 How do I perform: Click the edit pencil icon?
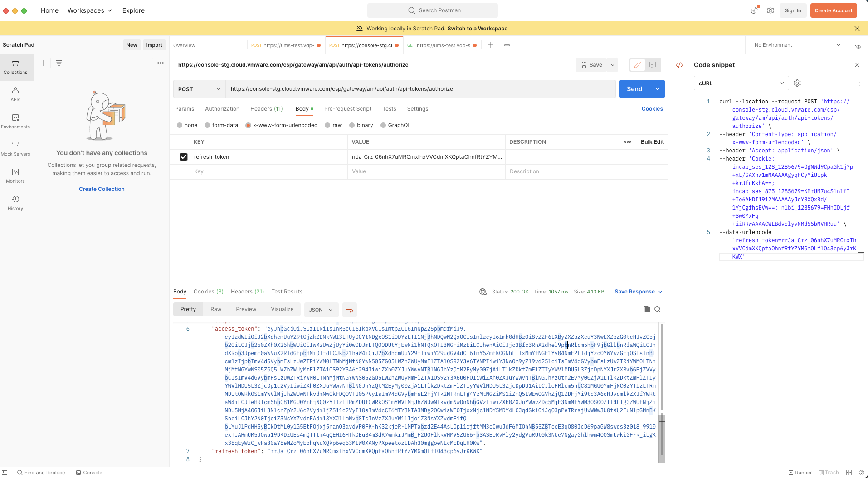click(638, 65)
